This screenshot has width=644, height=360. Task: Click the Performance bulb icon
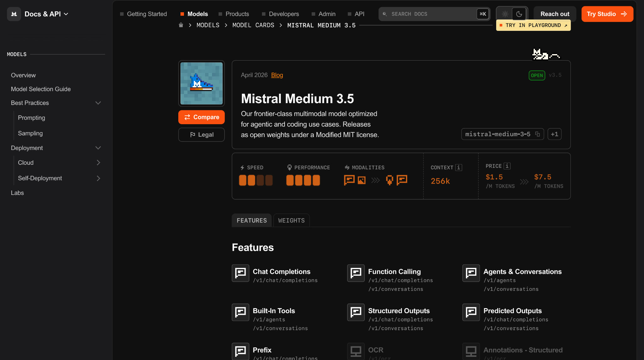[x=290, y=168]
